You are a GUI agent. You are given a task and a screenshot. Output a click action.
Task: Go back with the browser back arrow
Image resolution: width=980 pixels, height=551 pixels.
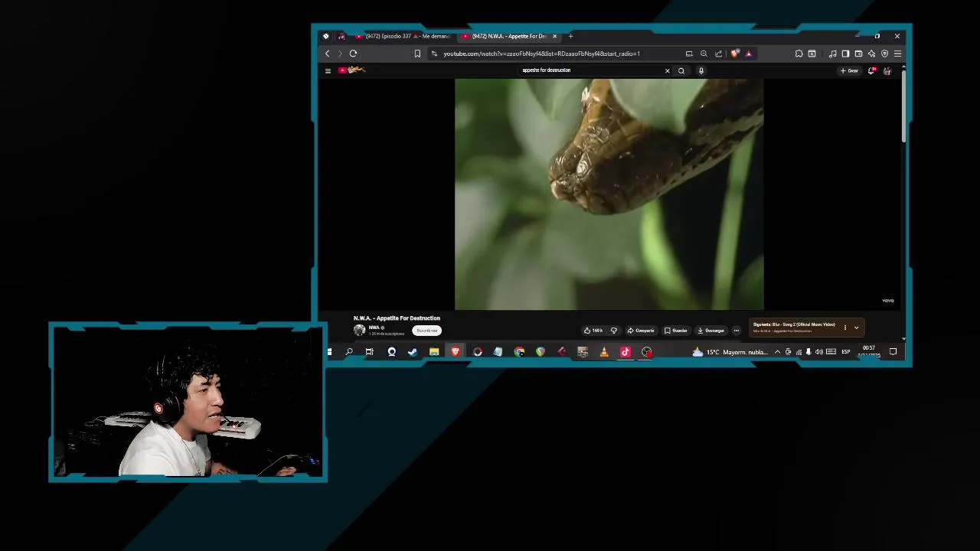pos(328,54)
